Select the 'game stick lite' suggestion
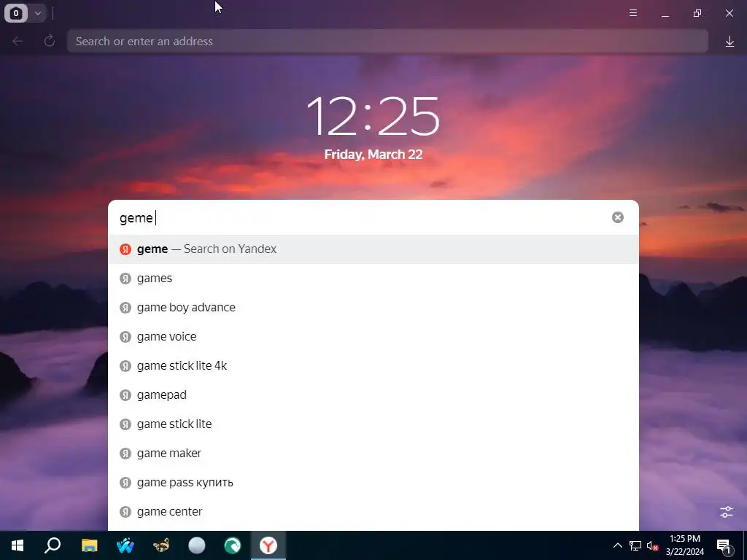747x560 pixels. pyautogui.click(x=373, y=424)
